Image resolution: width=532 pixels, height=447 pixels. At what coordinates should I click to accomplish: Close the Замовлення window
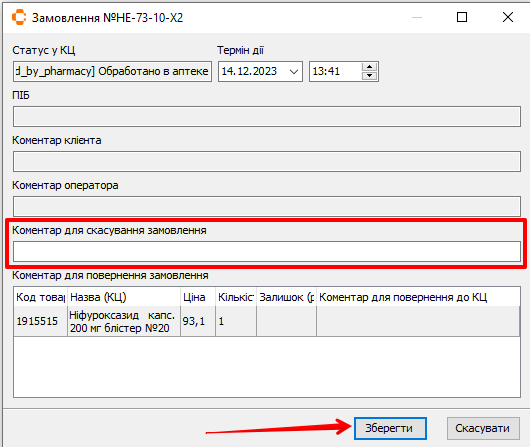[508, 17]
